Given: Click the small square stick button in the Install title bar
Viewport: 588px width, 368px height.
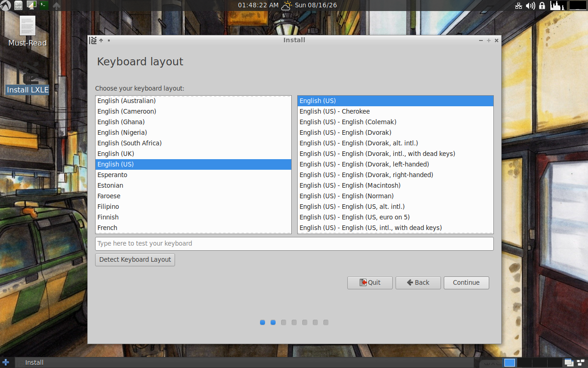Looking at the screenshot, I should coord(109,40).
